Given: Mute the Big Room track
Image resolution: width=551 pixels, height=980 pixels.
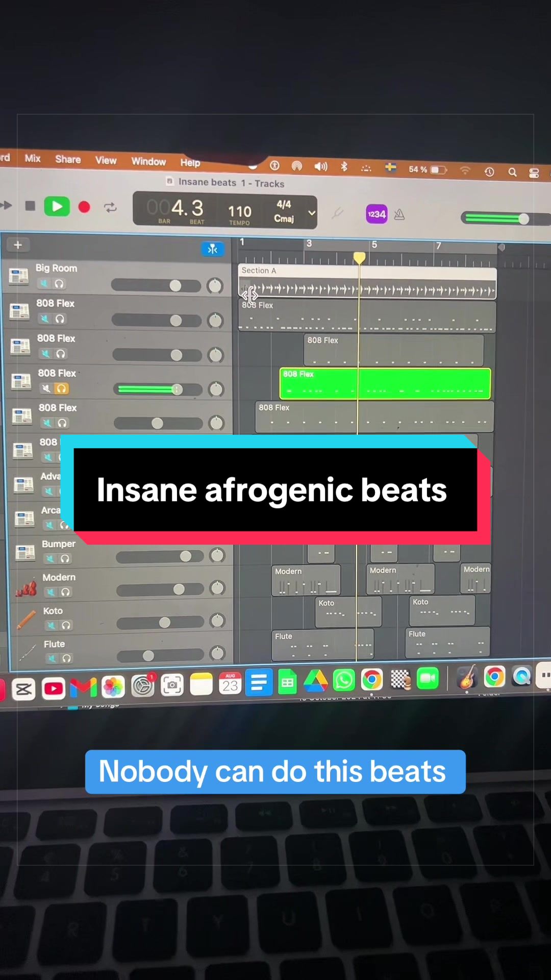Looking at the screenshot, I should 44,283.
